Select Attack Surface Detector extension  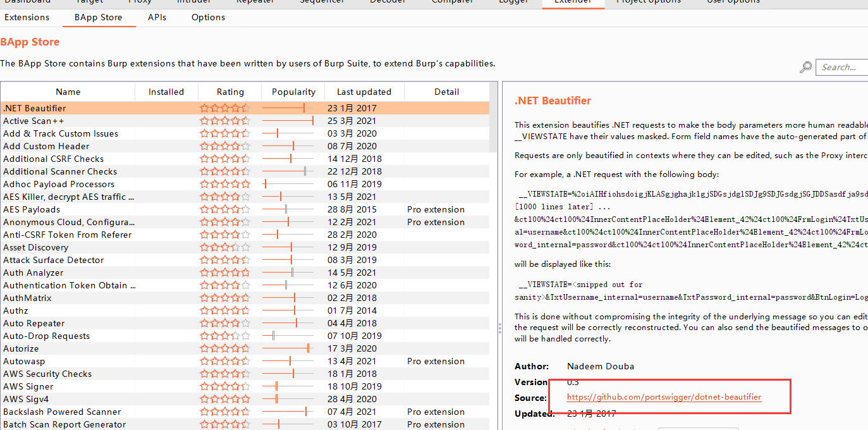245,260
